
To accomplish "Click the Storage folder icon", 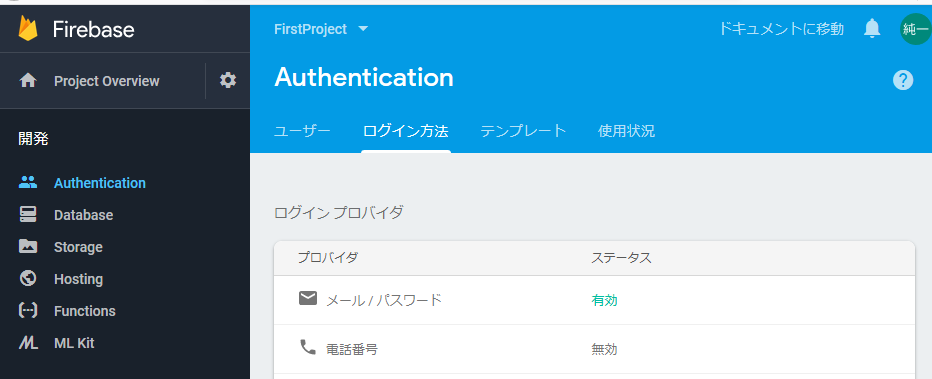I will pyautogui.click(x=28, y=247).
